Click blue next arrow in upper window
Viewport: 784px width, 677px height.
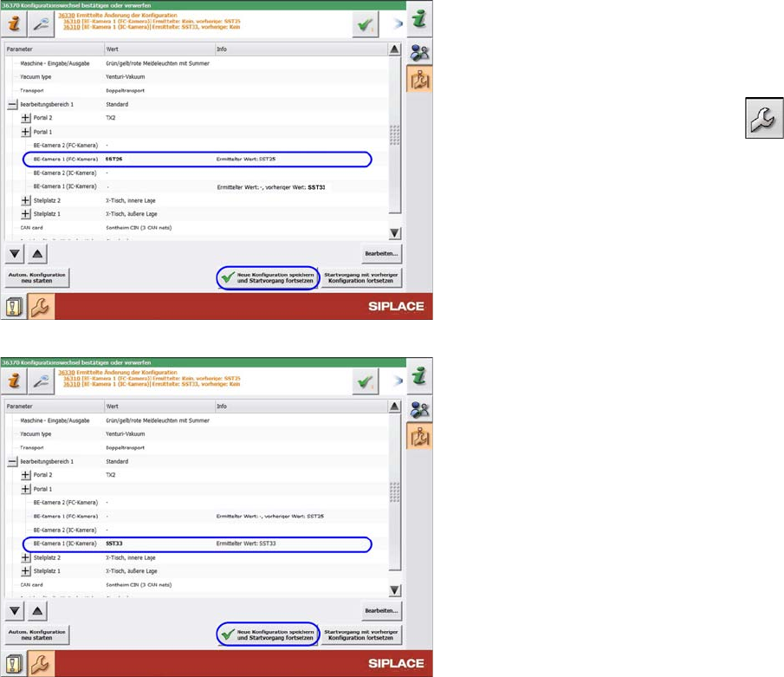pyautogui.click(x=398, y=23)
